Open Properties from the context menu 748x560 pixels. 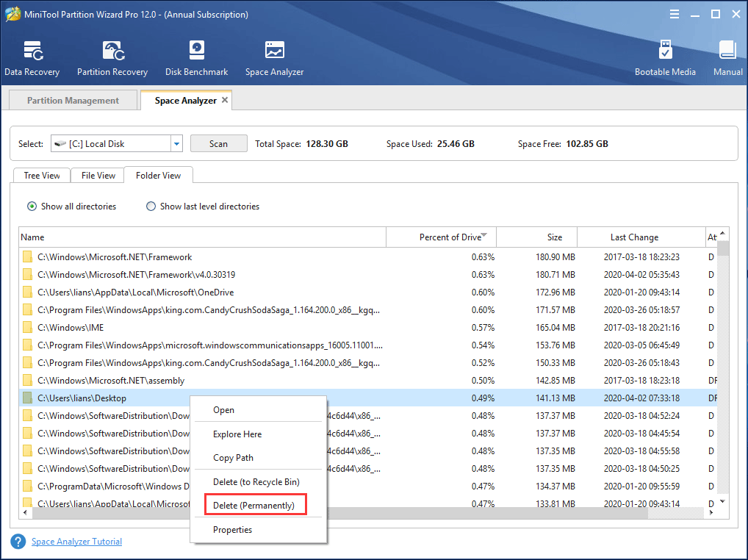258,529
